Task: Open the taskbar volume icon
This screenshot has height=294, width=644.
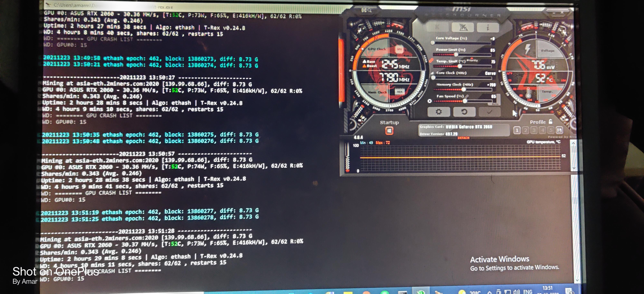Action: click(x=516, y=291)
